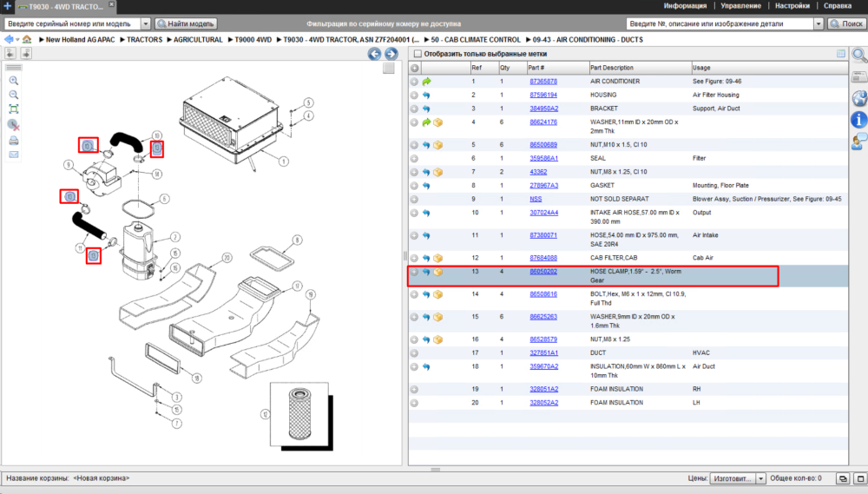Screen dimensions: 868x494
Task: Open part number 384950A2 link
Action: 543,109
